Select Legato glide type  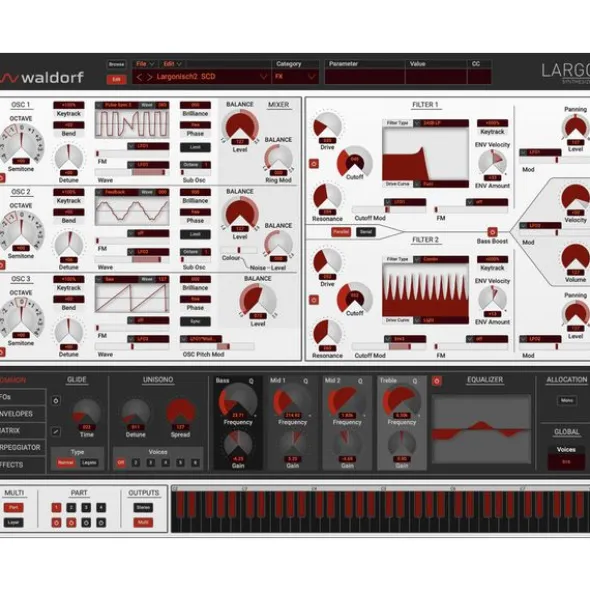89,462
